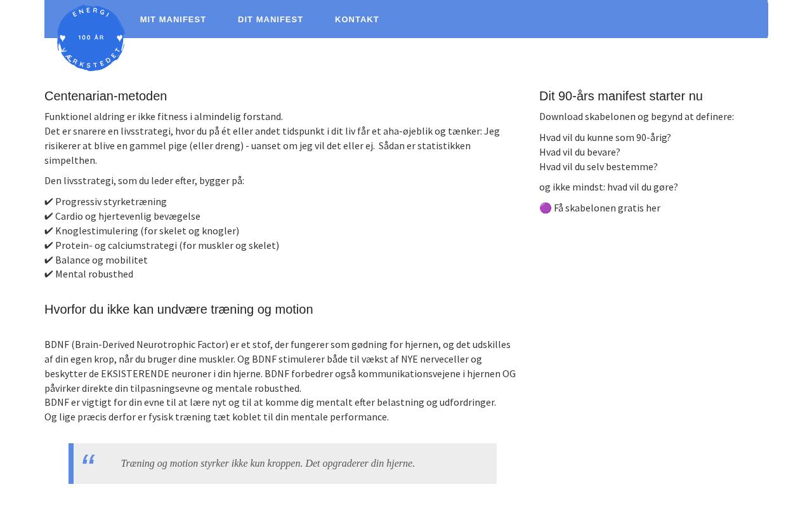Viewport: 812px width, 508px height.
Task: Click the "Hvad vil du selv bestemme?" line
Action: pyautogui.click(x=598, y=167)
